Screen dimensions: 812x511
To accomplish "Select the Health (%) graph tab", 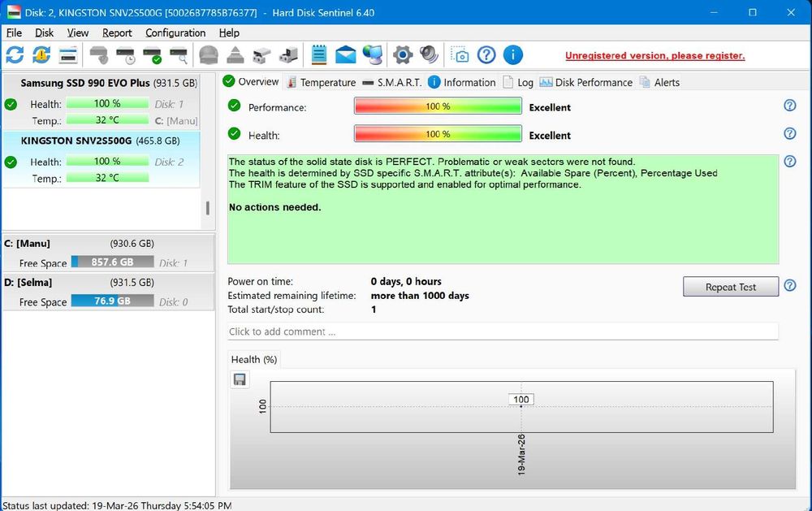I will (x=253, y=359).
